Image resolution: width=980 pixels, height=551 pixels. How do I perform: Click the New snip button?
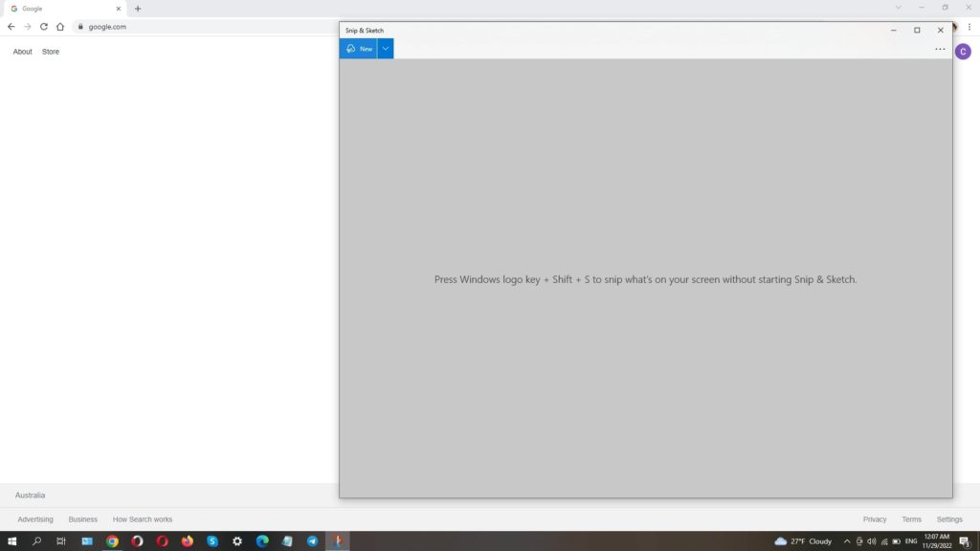point(359,49)
